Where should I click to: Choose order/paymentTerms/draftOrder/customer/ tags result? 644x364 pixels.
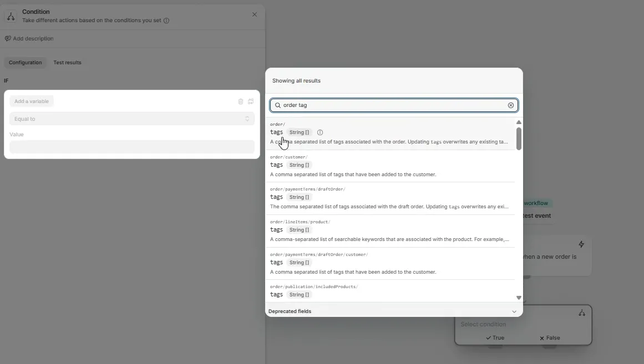click(390, 264)
